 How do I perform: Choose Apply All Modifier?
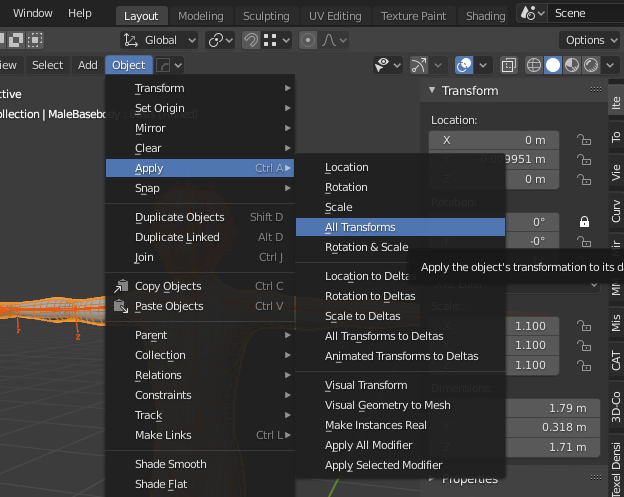[x=400, y=445]
